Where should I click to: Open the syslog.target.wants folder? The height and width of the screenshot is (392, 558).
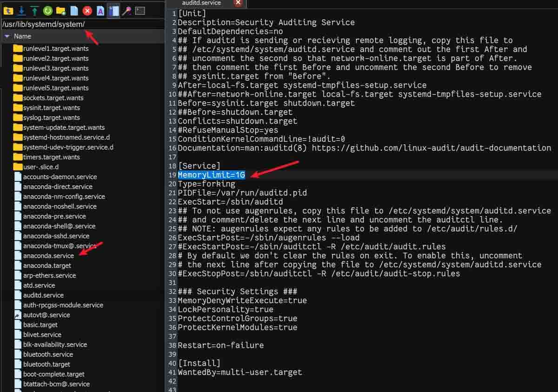47,118
